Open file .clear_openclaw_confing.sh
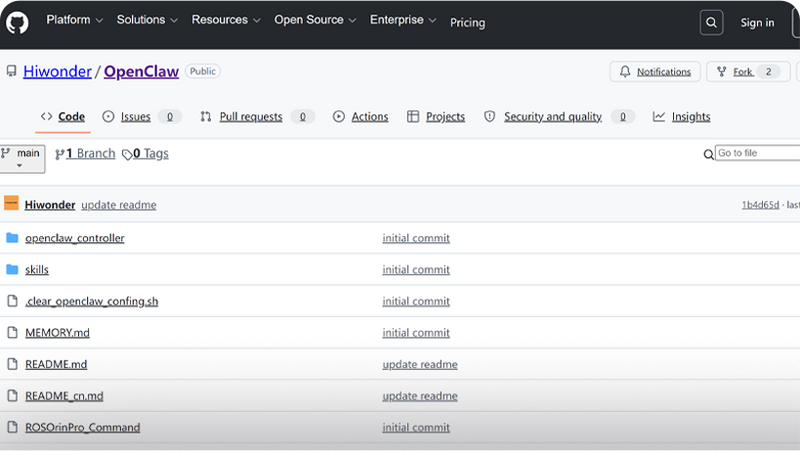The width and height of the screenshot is (800, 451). pos(92,301)
